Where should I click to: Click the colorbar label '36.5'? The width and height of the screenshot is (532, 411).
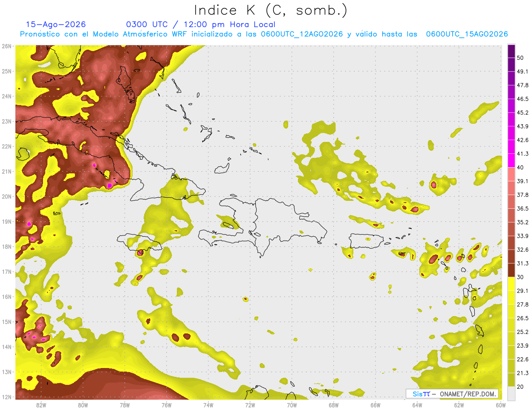coord(522,208)
